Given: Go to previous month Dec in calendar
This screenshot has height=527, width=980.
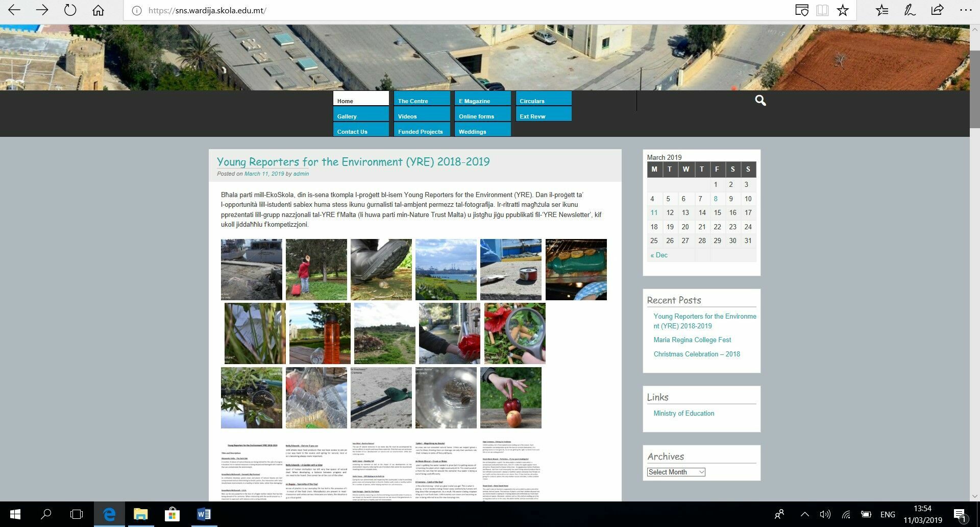Looking at the screenshot, I should [x=658, y=255].
